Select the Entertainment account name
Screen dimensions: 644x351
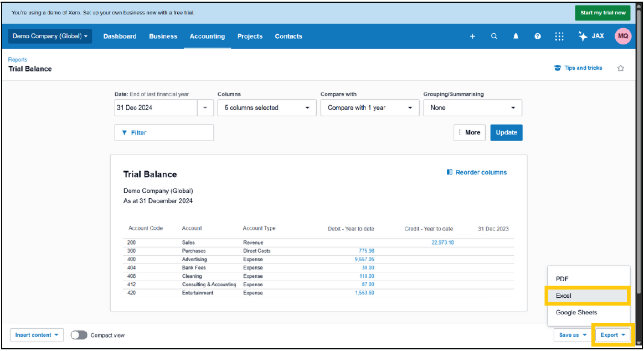coord(198,293)
